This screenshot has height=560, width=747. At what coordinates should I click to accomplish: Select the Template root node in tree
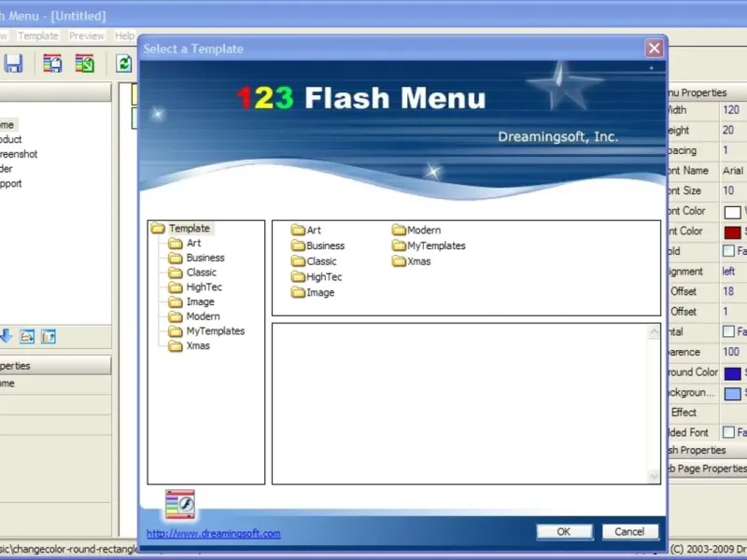(190, 228)
